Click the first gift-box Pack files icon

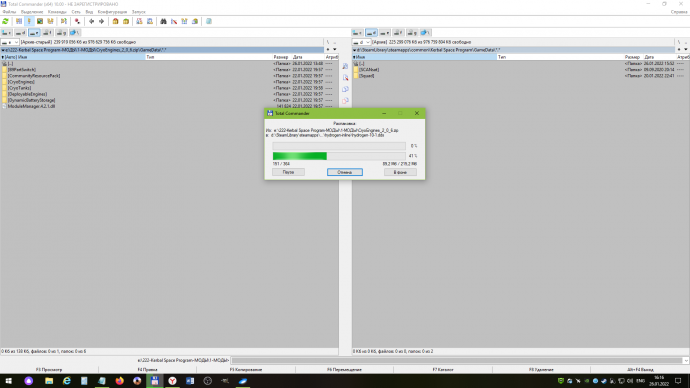(x=115, y=21)
